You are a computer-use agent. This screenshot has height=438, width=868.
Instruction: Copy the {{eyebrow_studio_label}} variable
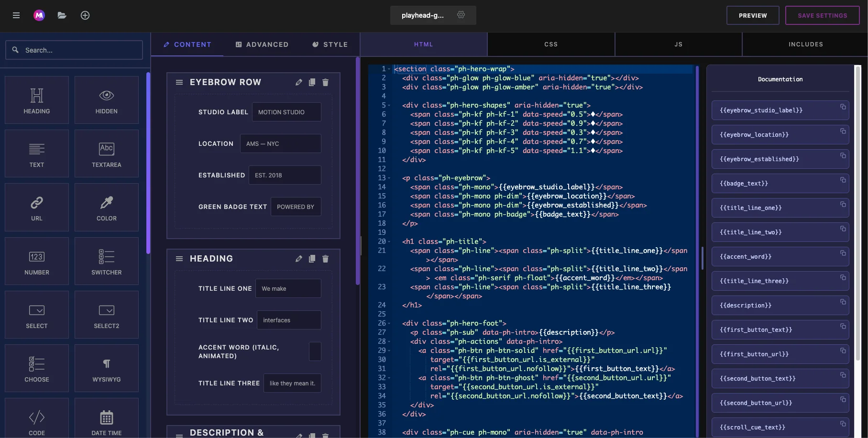[x=843, y=107]
